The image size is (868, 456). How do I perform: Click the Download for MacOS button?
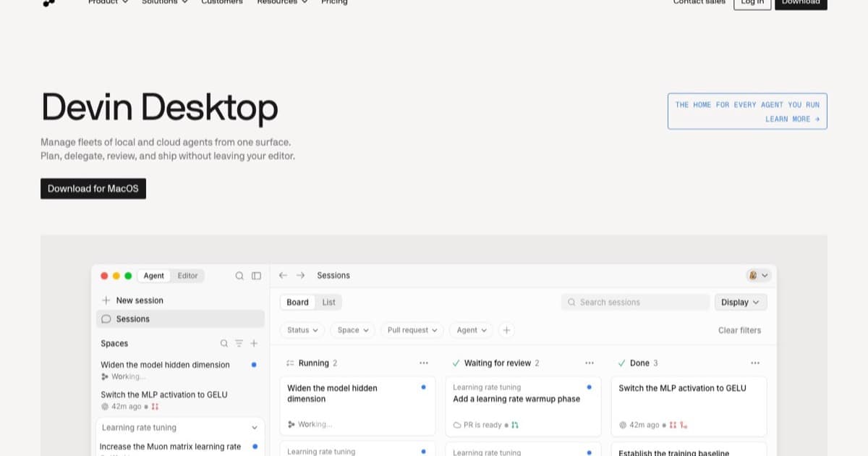[x=93, y=189]
